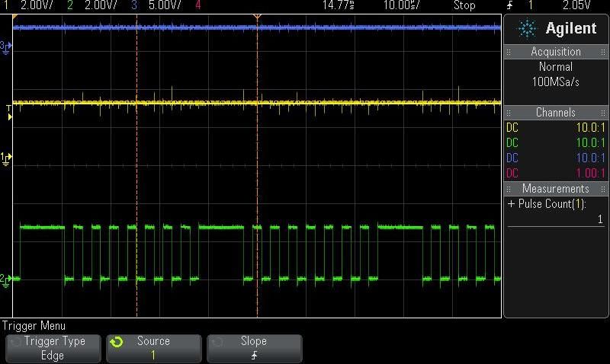Click the Pulse Count(1) measurement label
This screenshot has width=610, height=364.
[552, 203]
